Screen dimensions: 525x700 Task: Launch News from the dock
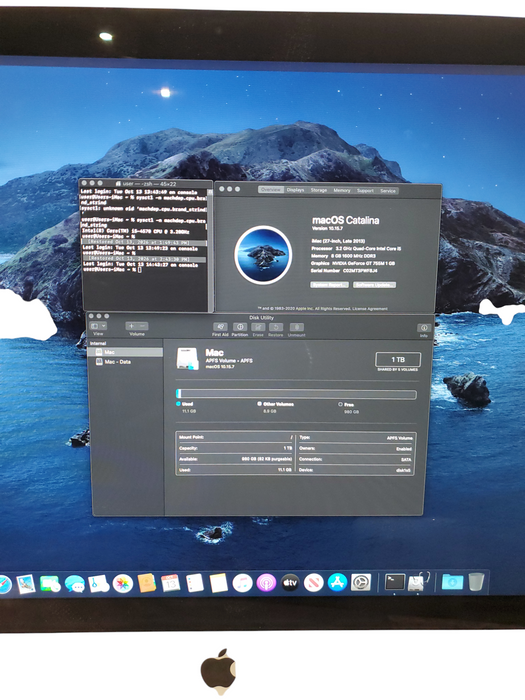(313, 583)
